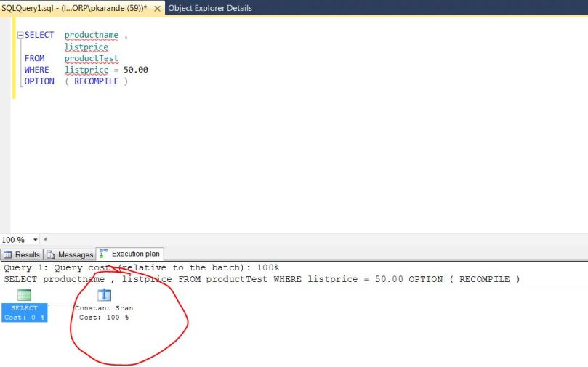588x367 pixels.
Task: Collapse the SELECT statement outline toggle
Action: pyautogui.click(x=20, y=35)
